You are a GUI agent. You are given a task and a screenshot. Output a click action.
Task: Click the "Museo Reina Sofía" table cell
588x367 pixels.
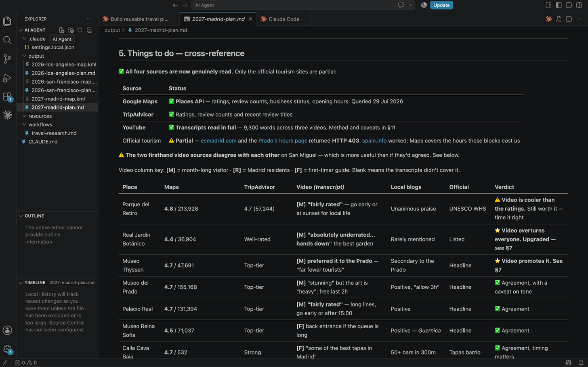tap(139, 331)
